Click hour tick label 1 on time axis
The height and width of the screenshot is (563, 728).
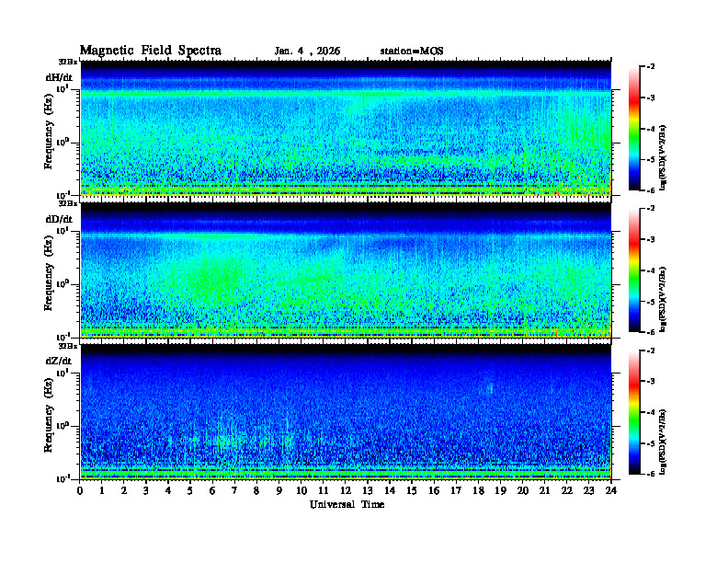pos(102,490)
